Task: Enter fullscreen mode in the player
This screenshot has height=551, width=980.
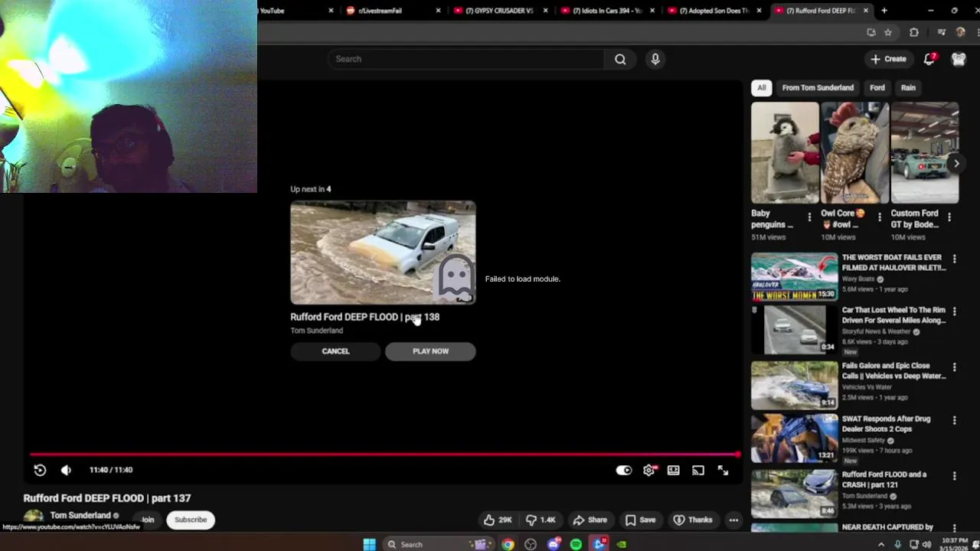Action: [723, 471]
